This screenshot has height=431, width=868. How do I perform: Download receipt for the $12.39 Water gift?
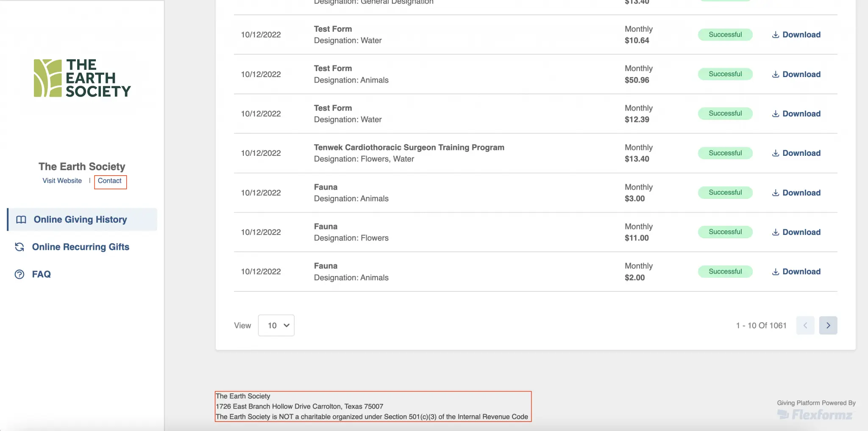[796, 114]
